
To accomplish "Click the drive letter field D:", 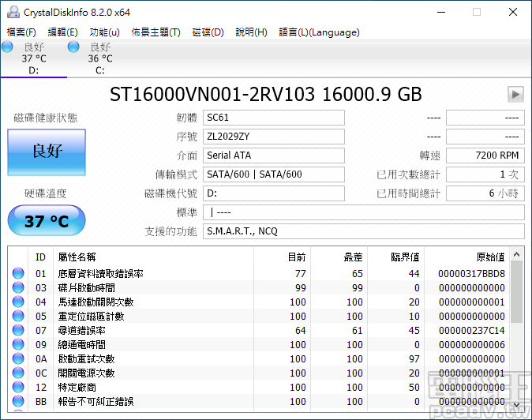I will 274,193.
